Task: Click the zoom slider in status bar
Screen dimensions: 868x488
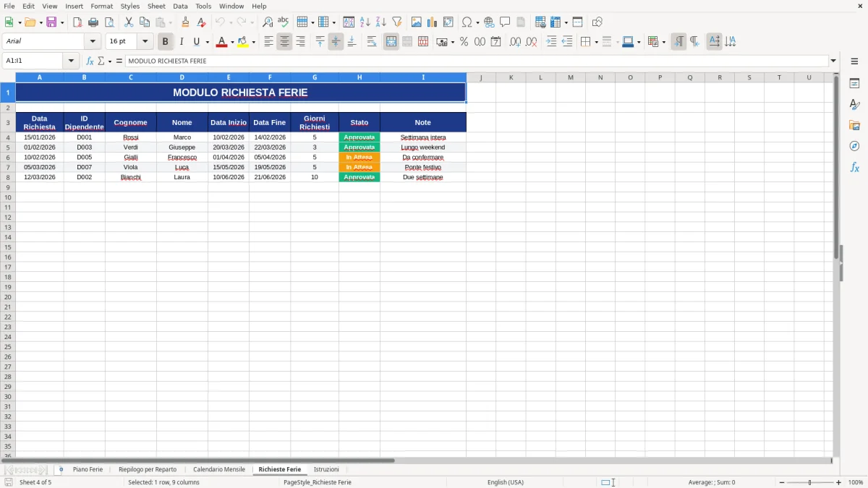Action: point(810,482)
